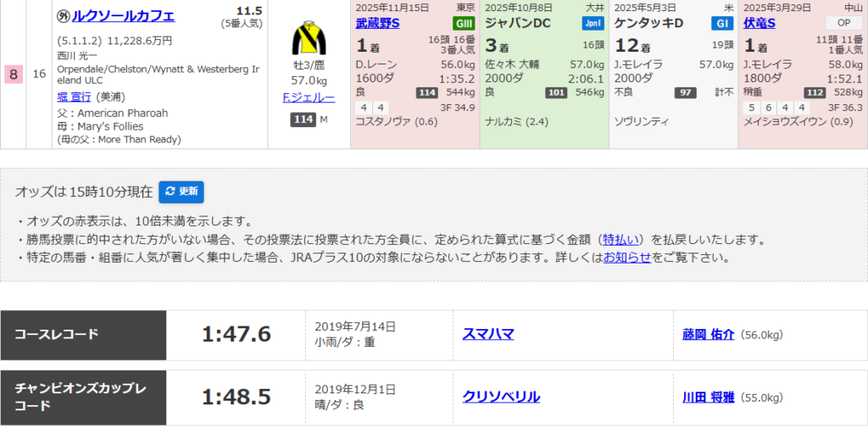Open the 武蔵野S race result link

(377, 23)
